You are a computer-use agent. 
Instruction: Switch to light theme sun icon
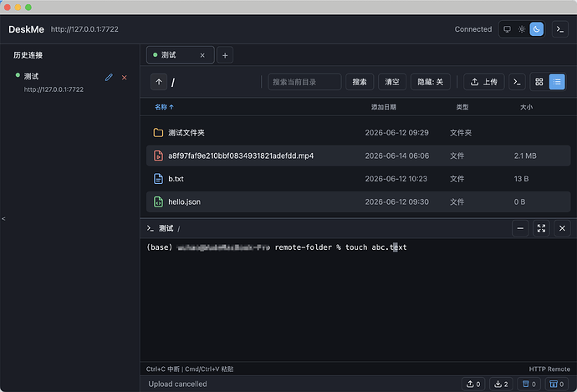[522, 29]
